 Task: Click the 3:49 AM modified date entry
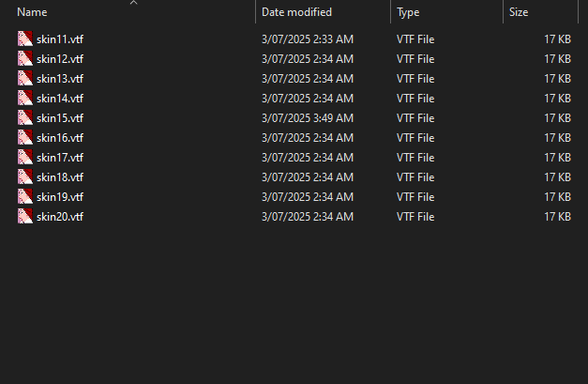[x=307, y=118]
